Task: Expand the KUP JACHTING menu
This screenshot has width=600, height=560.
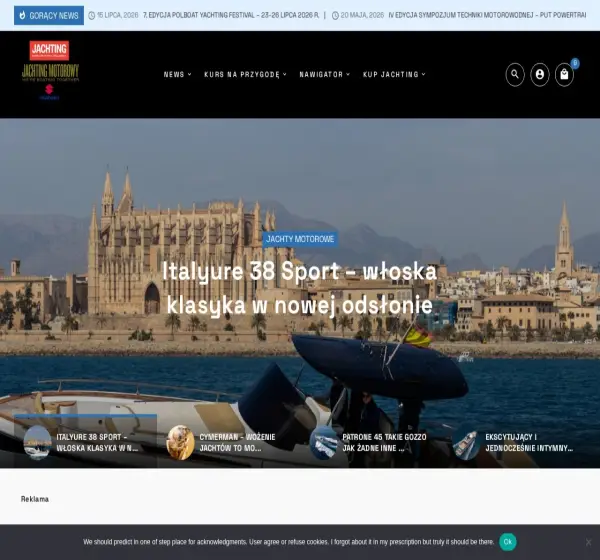Action: pos(394,74)
